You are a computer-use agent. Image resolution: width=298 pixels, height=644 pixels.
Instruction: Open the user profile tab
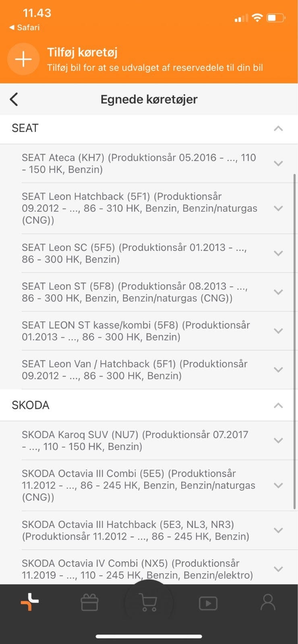click(x=268, y=603)
